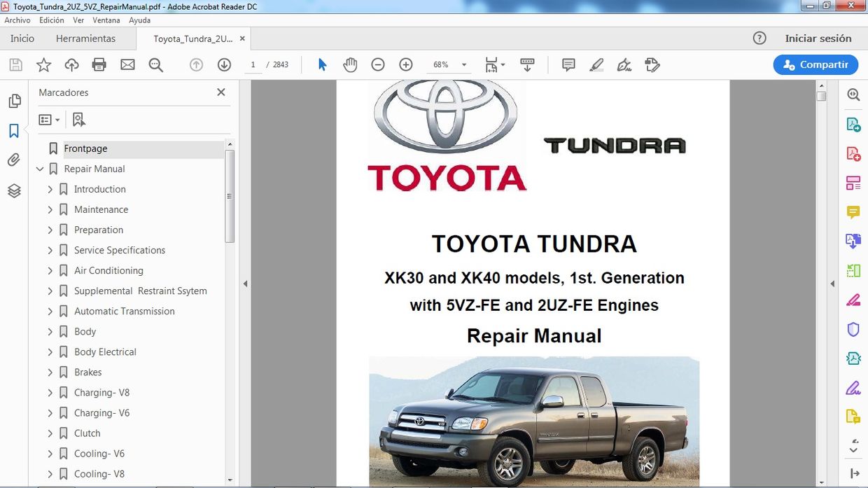The height and width of the screenshot is (488, 868).
Task: Open the Help question mark icon
Action: [759, 39]
